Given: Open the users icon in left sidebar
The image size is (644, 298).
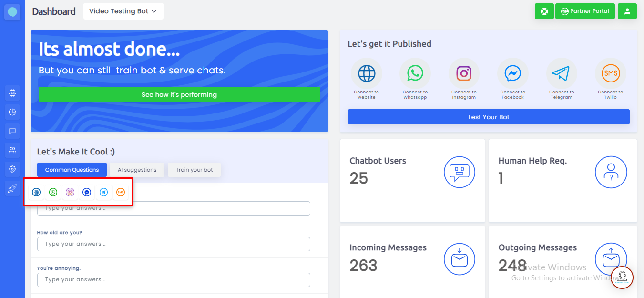Looking at the screenshot, I should click(12, 150).
